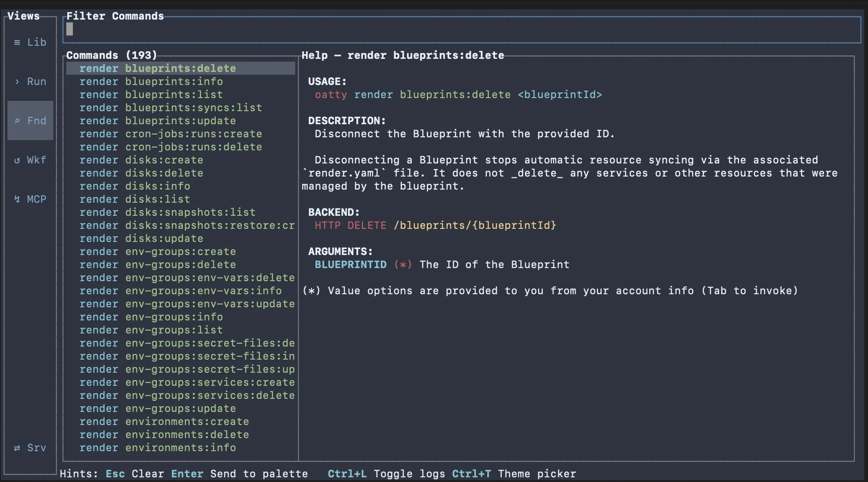Open the Srv servers view
Screen dimensions: 868x482
point(30,447)
